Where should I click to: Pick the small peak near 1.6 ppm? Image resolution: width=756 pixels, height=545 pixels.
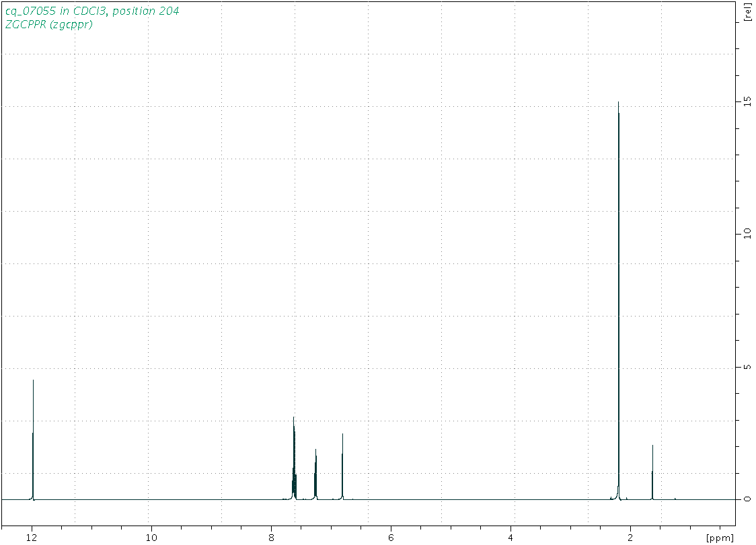(652, 472)
